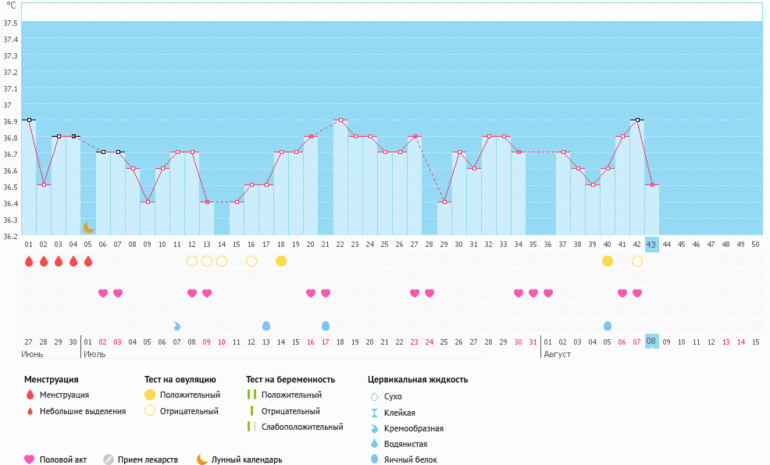The height and width of the screenshot is (465, 770).
Task: Click creamy cervical fluid icon on day 11
Action: [x=177, y=326]
